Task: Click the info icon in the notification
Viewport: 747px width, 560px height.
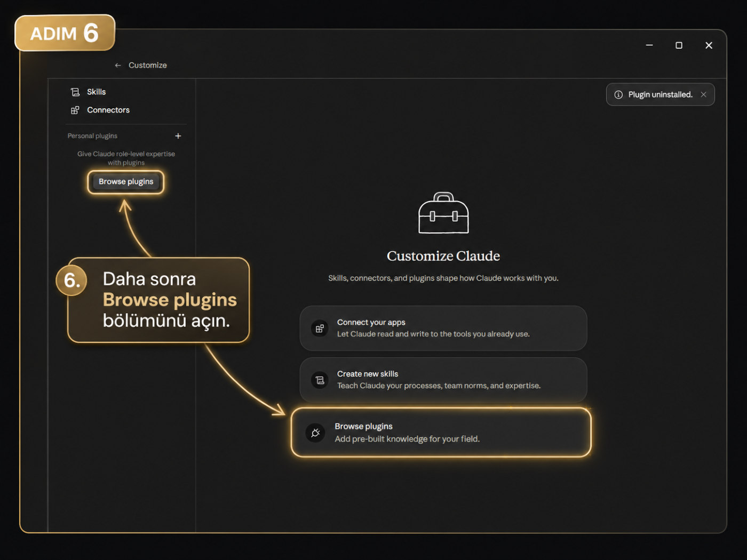Action: click(x=618, y=94)
